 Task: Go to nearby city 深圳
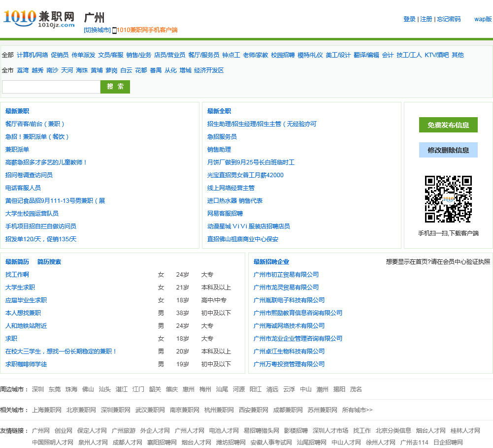tap(38, 389)
